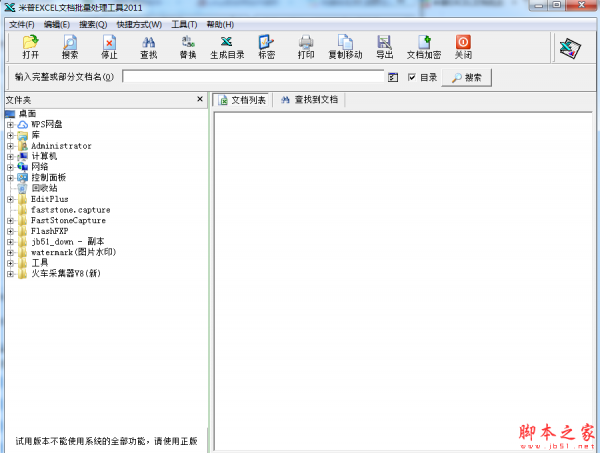This screenshot has height=453, width=600.
Task: Select 桌面 root in folder tree
Action: [x=27, y=114]
